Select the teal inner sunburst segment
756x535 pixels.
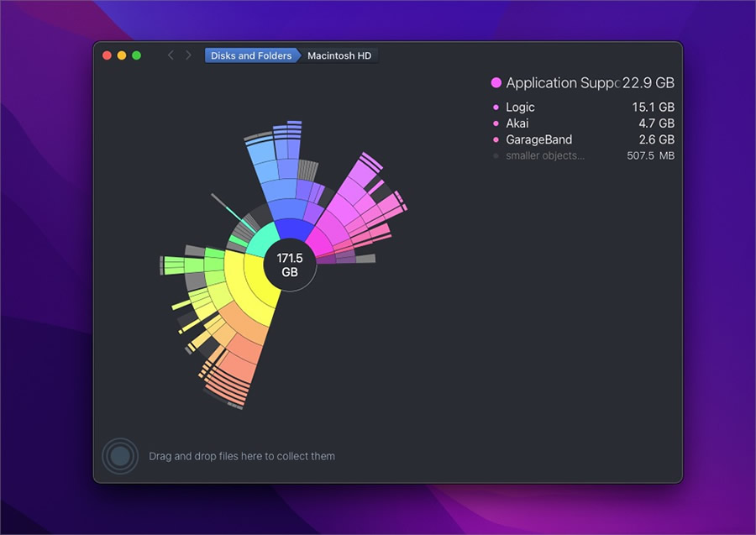(x=263, y=239)
